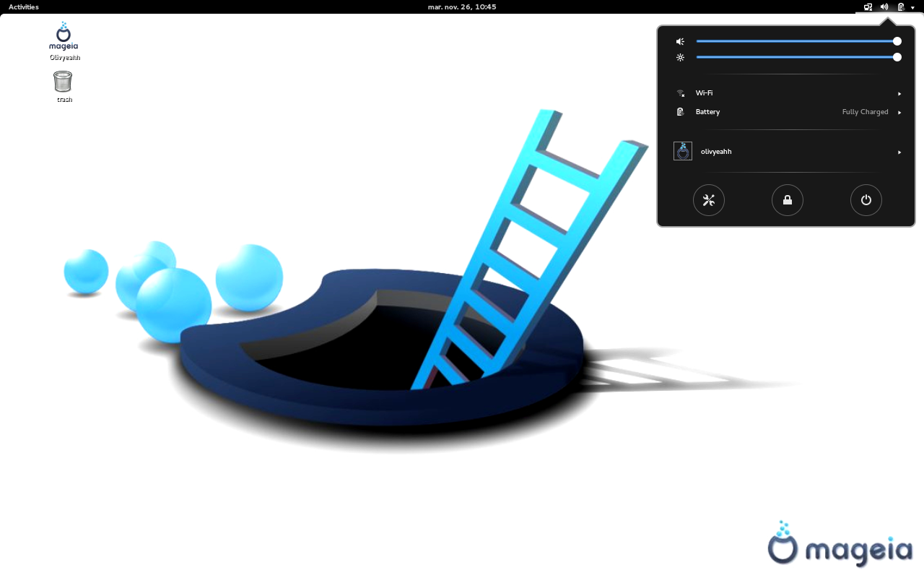Click the olivyeahh user avatar
Viewport: 924px width, 578px height.
pyautogui.click(x=683, y=151)
